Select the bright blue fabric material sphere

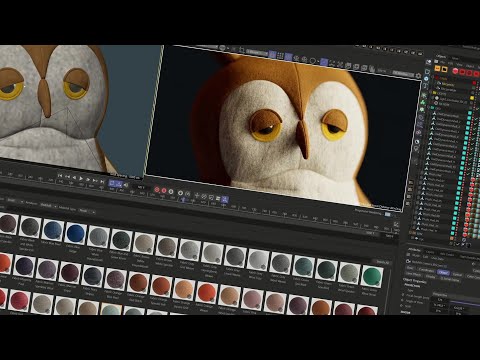(76, 233)
